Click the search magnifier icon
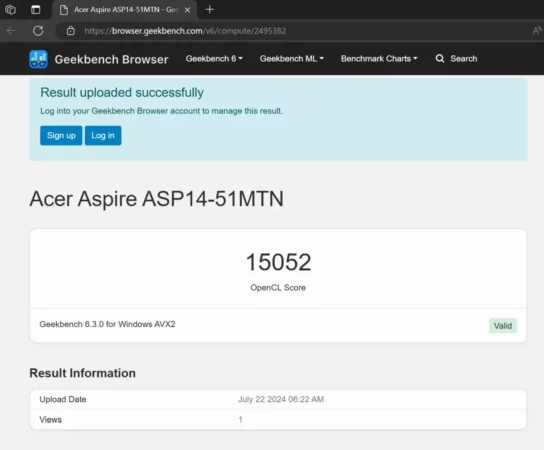This screenshot has width=544, height=450. click(x=440, y=59)
